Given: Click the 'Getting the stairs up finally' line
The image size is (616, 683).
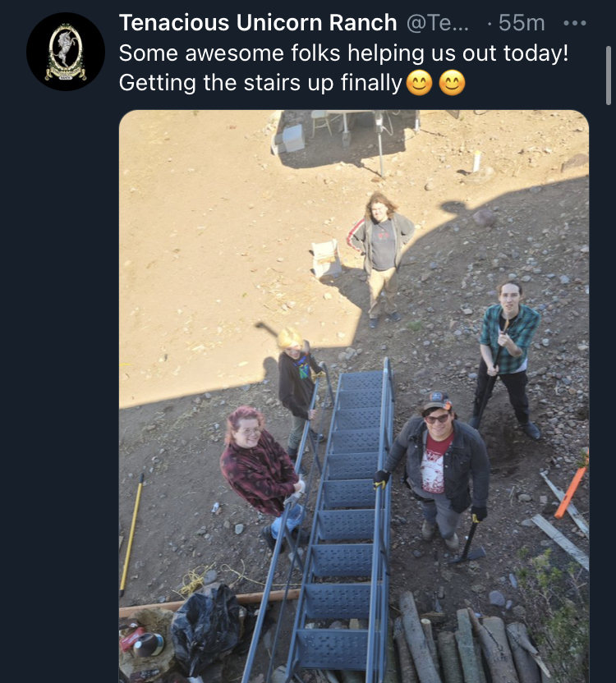Looking at the screenshot, I should click(260, 83).
